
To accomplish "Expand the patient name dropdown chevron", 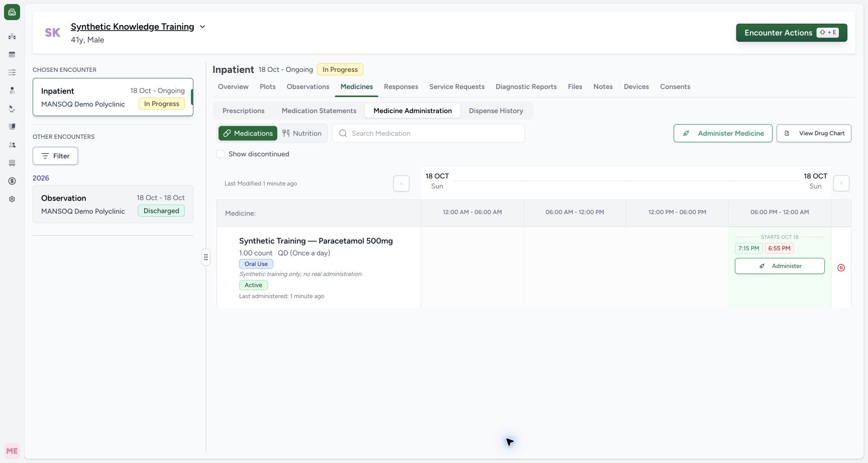I will tap(202, 27).
